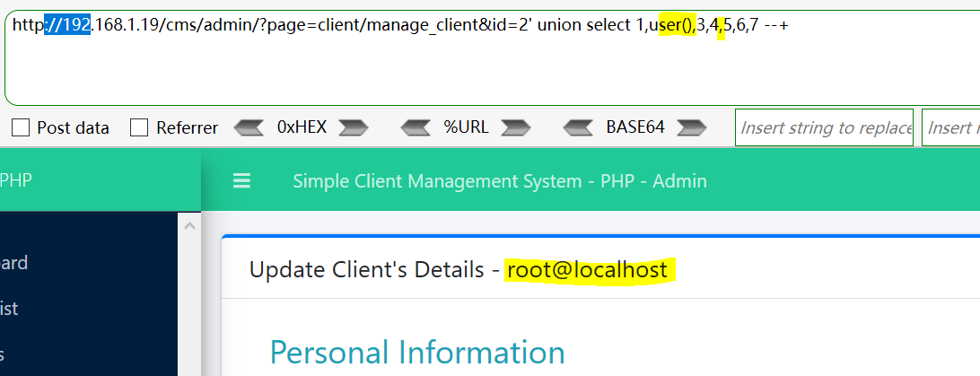Viewport: 980px width, 376px height.
Task: Focus the 'Insert string to replace' field
Action: click(825, 127)
